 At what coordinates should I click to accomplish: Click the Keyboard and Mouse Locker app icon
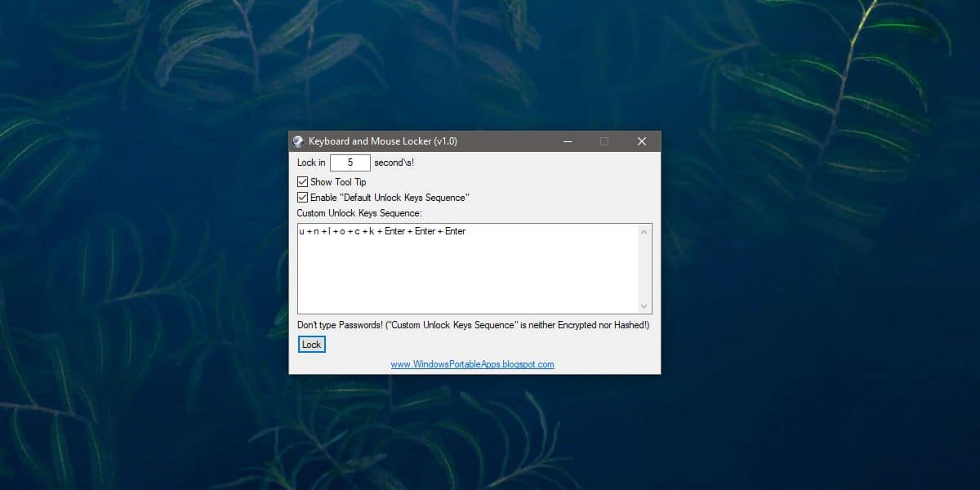coord(298,141)
